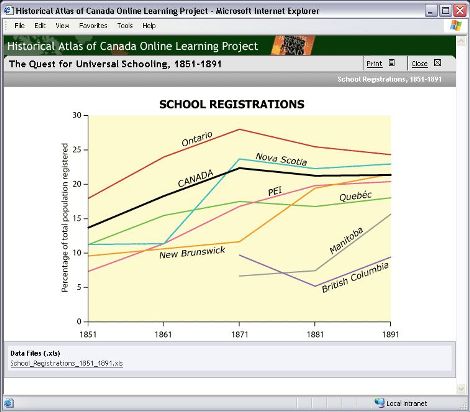This screenshot has height=412, width=470.
Task: Click the Windows flag logo icon
Action: [456, 26]
